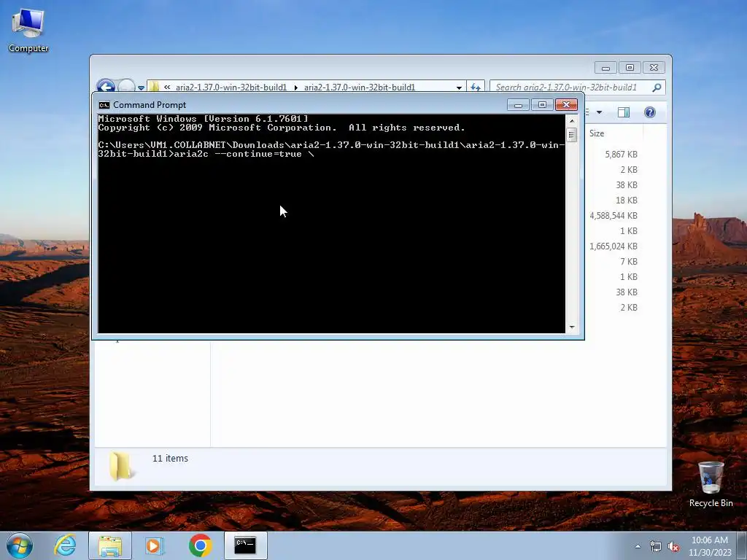747x560 pixels.
Task: Click Command Prompt scrollbar down arrow
Action: click(x=572, y=327)
